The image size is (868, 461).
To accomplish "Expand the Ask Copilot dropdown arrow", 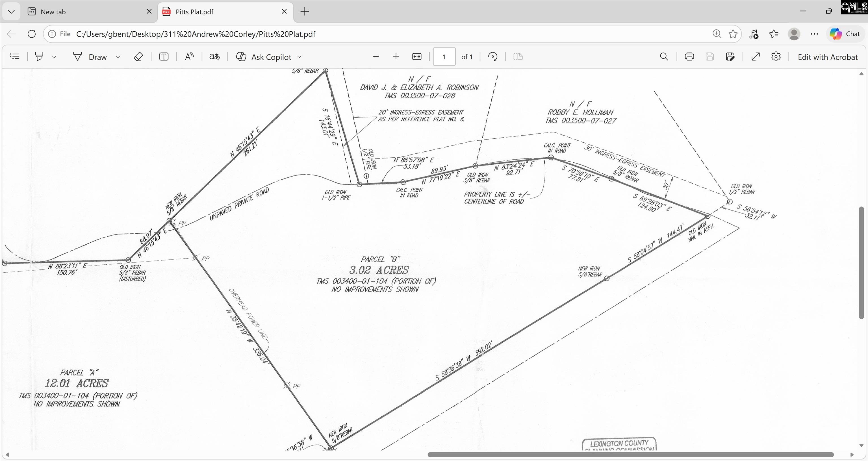I will [300, 57].
